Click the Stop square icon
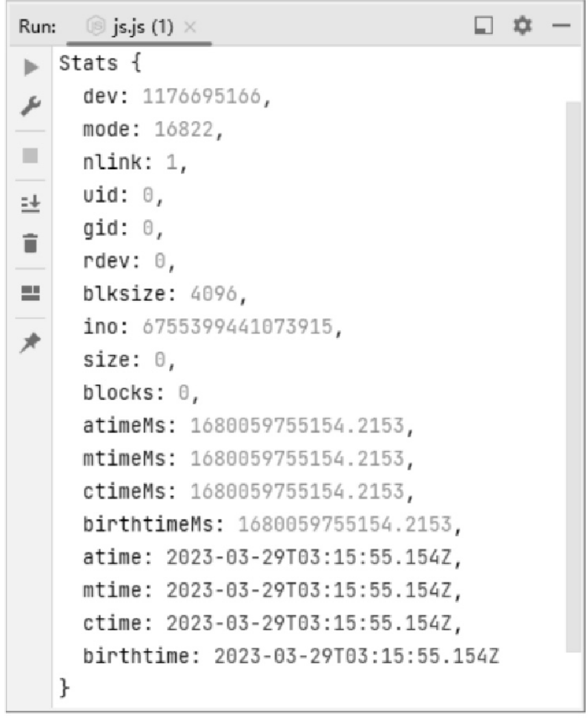This screenshot has height=719, width=588. click(30, 156)
